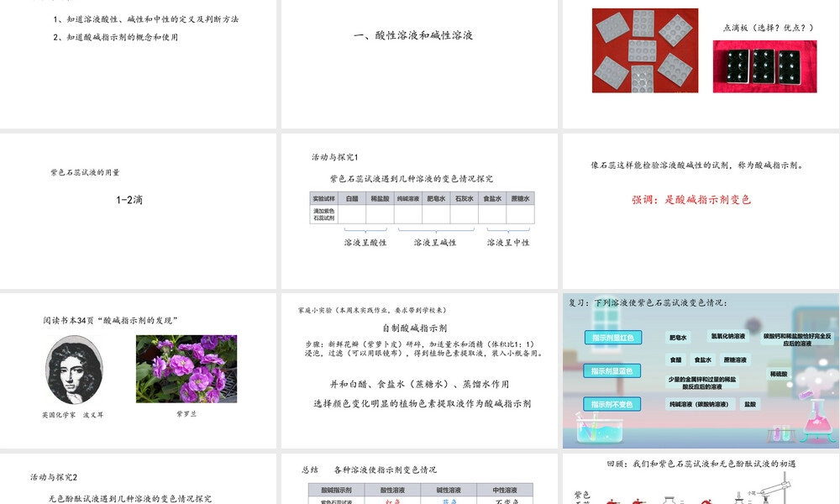Click the 纯碱溶液 table header cell
Image resolution: width=840 pixels, height=504 pixels.
[408, 199]
